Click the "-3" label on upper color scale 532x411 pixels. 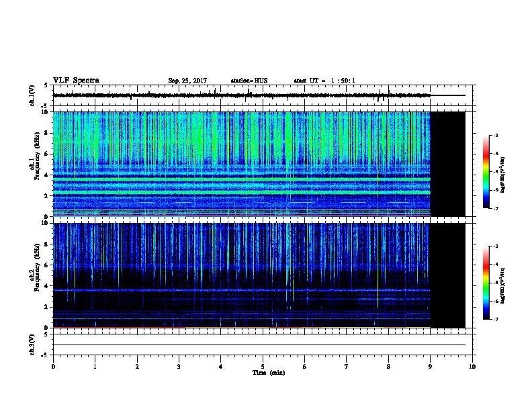pos(496,135)
